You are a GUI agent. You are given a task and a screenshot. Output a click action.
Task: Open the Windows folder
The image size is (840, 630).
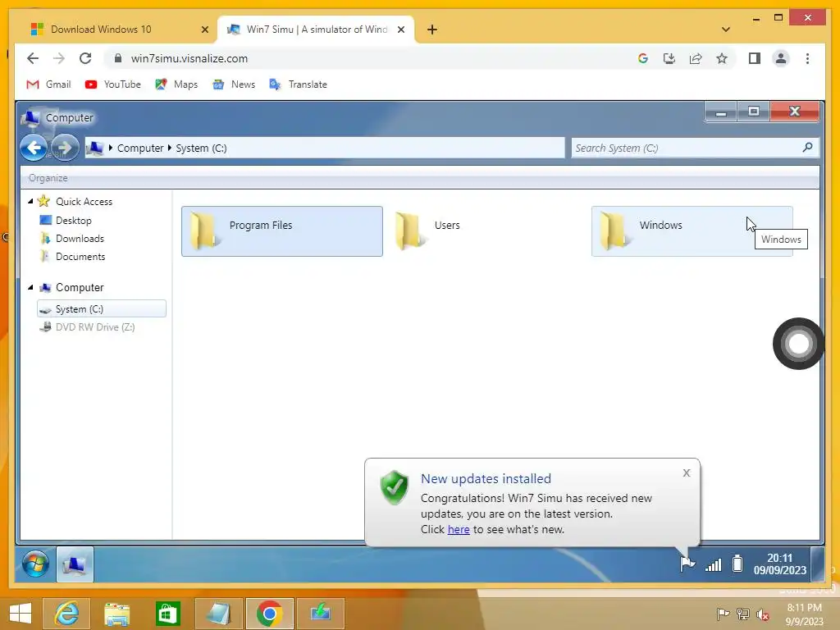[692, 231]
